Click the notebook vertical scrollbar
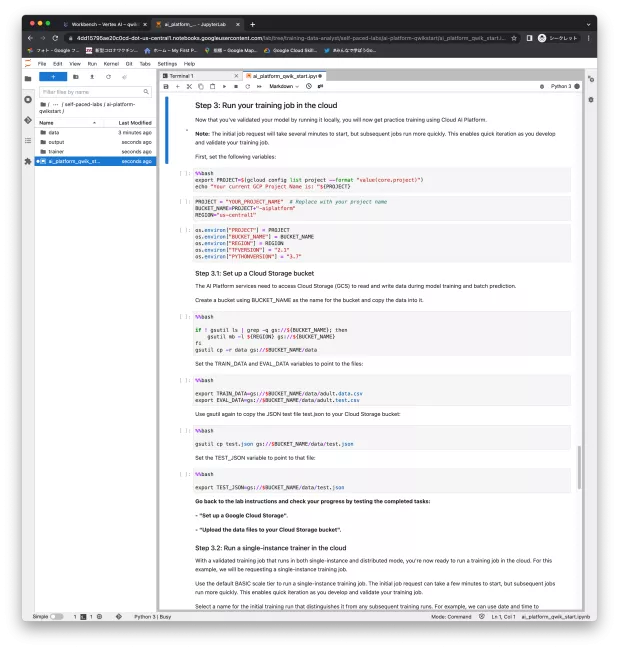 click(579, 467)
